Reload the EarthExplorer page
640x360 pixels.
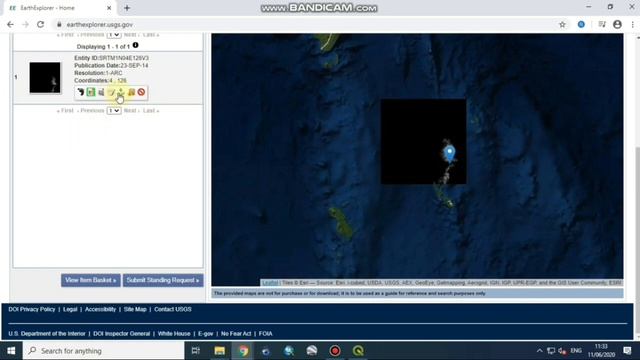pos(40,24)
